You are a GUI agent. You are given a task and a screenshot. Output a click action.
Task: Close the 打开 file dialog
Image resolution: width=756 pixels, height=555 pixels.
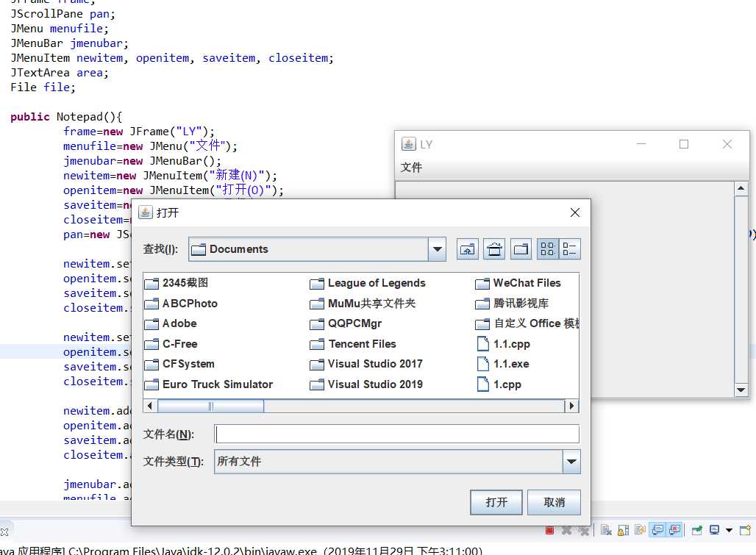[574, 212]
